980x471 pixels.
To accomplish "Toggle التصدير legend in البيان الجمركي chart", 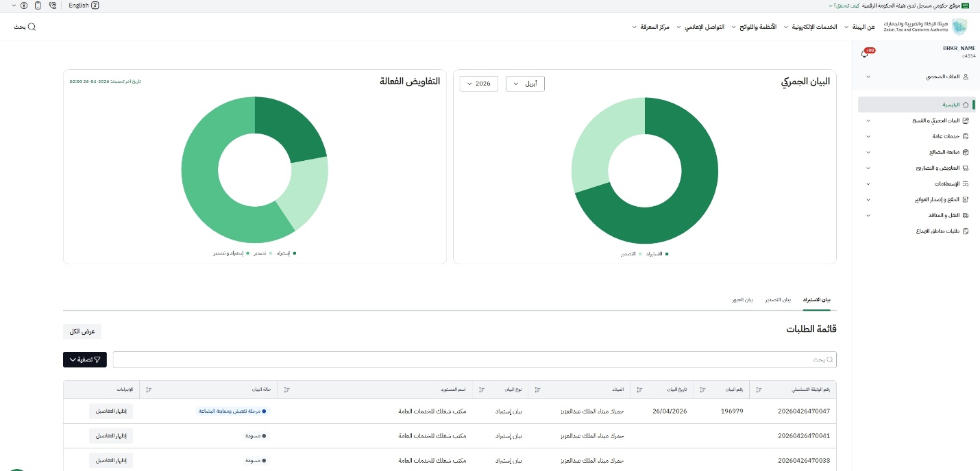I will click(x=630, y=253).
